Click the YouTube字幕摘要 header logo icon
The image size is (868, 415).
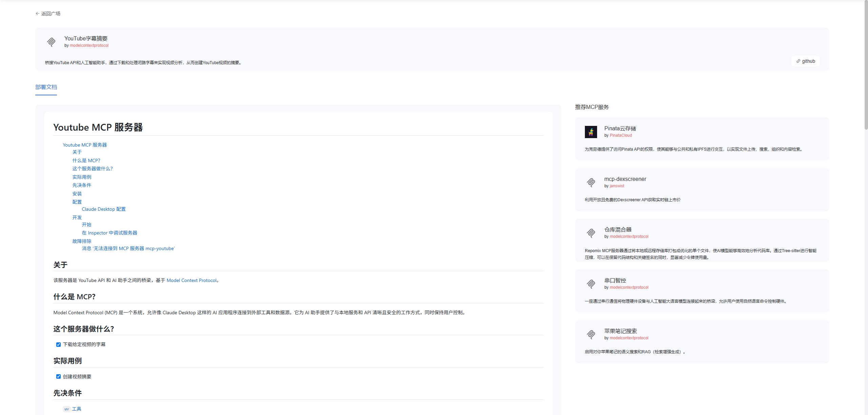(51, 42)
